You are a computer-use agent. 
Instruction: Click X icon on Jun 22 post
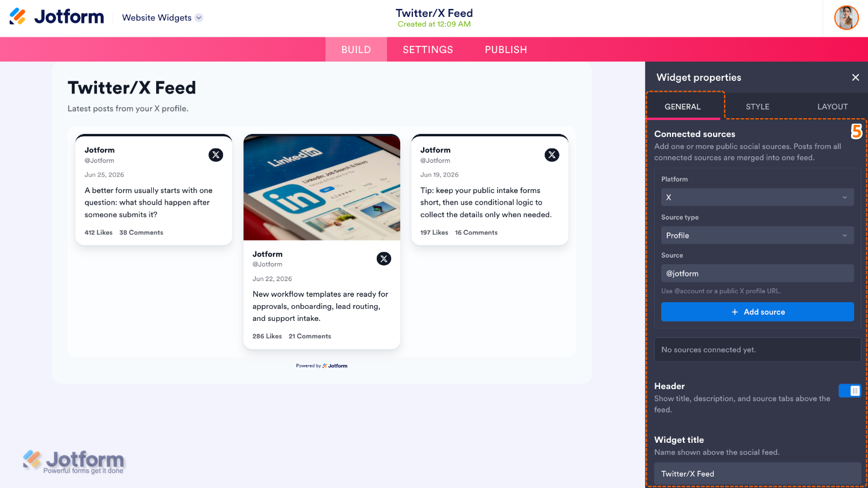point(384,259)
